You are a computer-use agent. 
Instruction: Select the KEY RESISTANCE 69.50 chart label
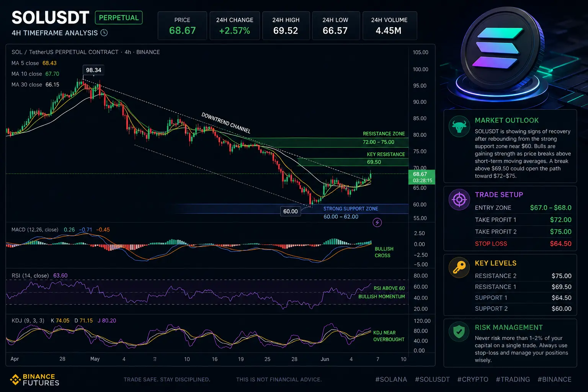[x=385, y=158]
